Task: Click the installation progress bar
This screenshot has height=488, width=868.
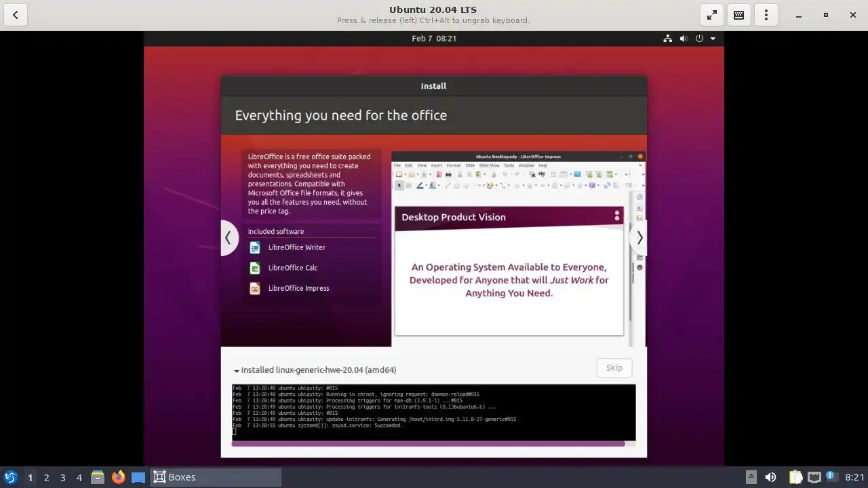Action: [x=433, y=444]
